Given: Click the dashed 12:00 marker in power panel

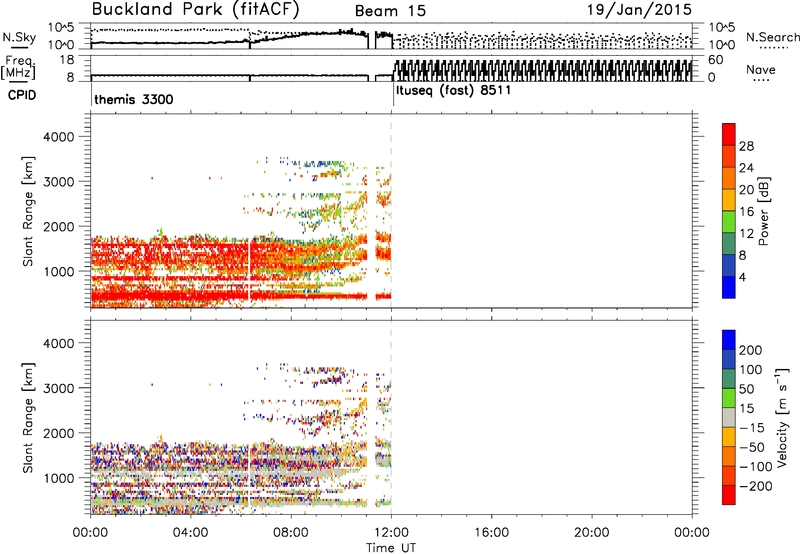Looking at the screenshot, I should 391,211.
